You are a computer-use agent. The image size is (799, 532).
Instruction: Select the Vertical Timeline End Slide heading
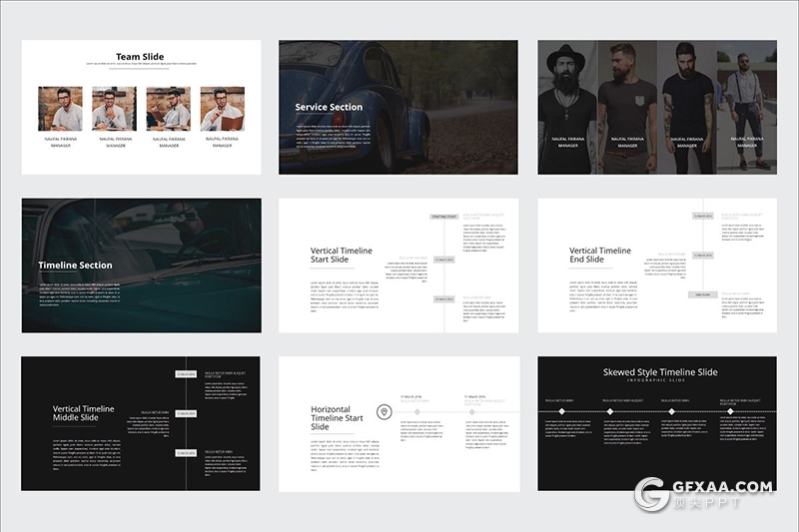pos(600,256)
